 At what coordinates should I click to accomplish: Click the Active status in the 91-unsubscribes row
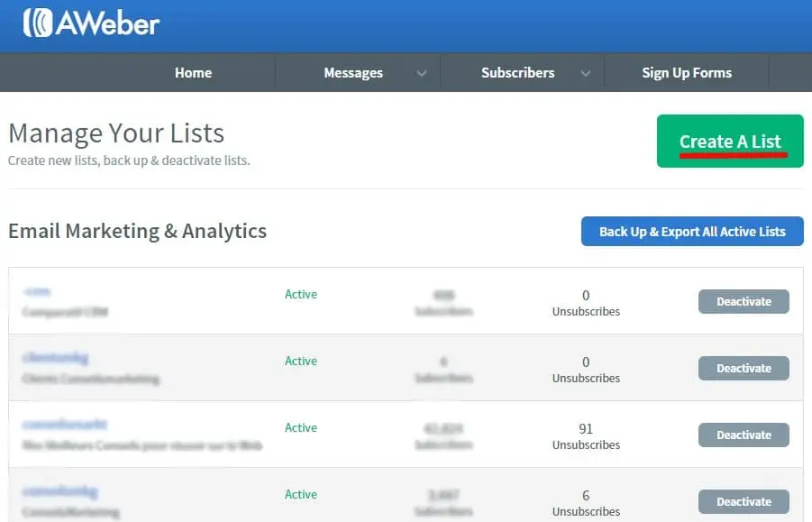point(301,427)
